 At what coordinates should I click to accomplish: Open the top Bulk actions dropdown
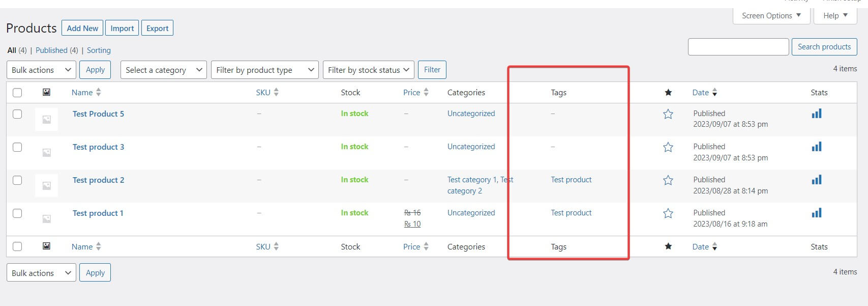[x=41, y=70]
